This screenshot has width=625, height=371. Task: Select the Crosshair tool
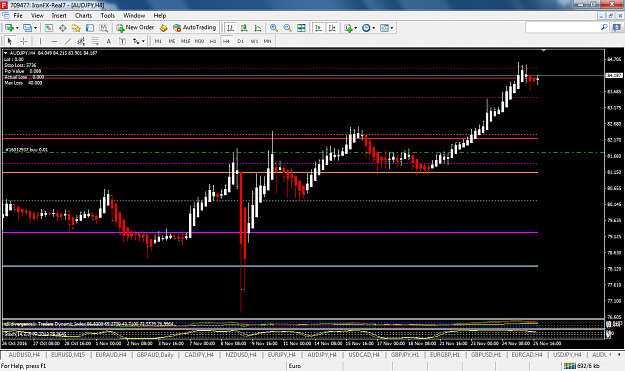point(24,41)
